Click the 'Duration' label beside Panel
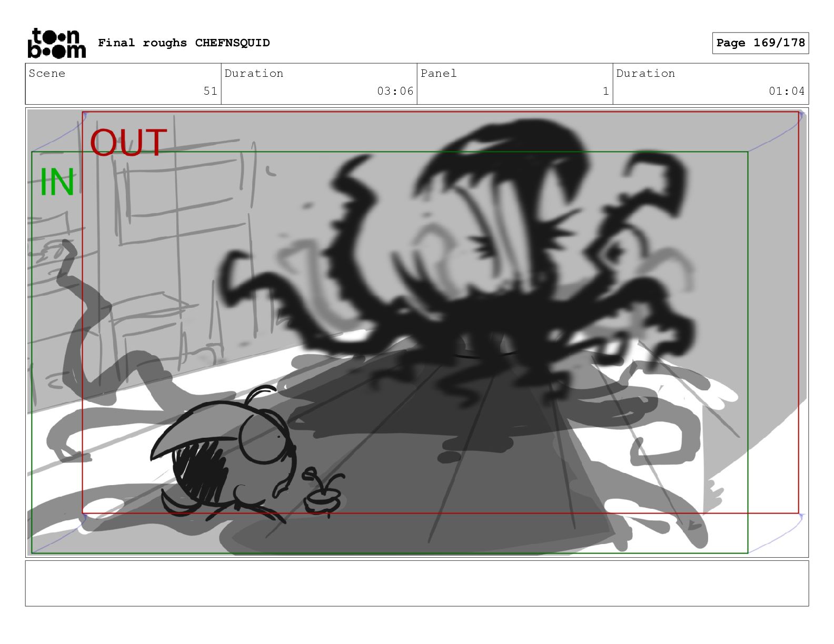The width and height of the screenshot is (834, 644). click(x=646, y=73)
